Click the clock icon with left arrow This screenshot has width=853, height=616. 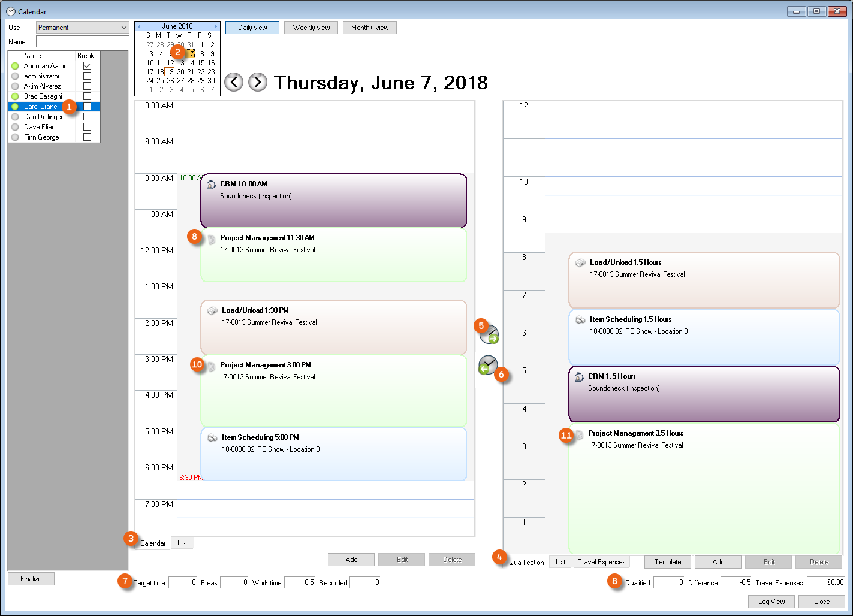coord(488,364)
